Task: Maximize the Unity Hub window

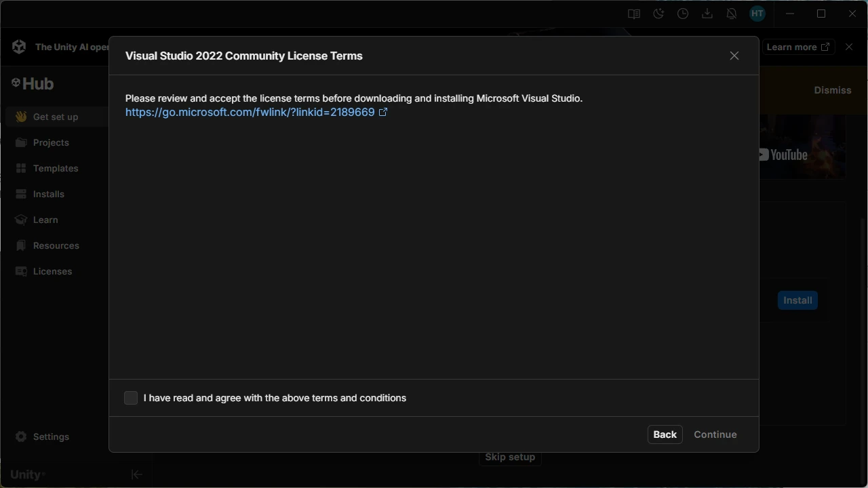Action: (821, 14)
